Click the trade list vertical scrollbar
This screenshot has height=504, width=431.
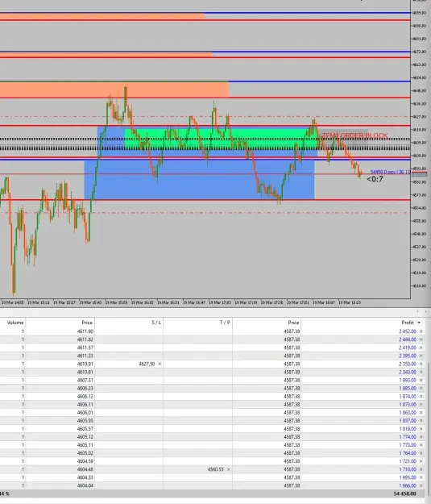point(429,424)
